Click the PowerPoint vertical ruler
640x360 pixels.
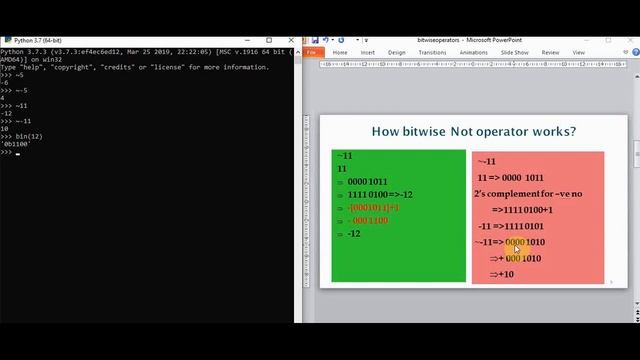(x=307, y=201)
